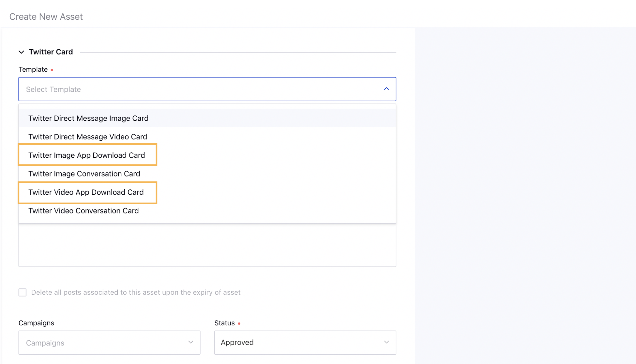This screenshot has width=636, height=364.
Task: Select Twitter Image App Download Card
Action: pyautogui.click(x=207, y=155)
